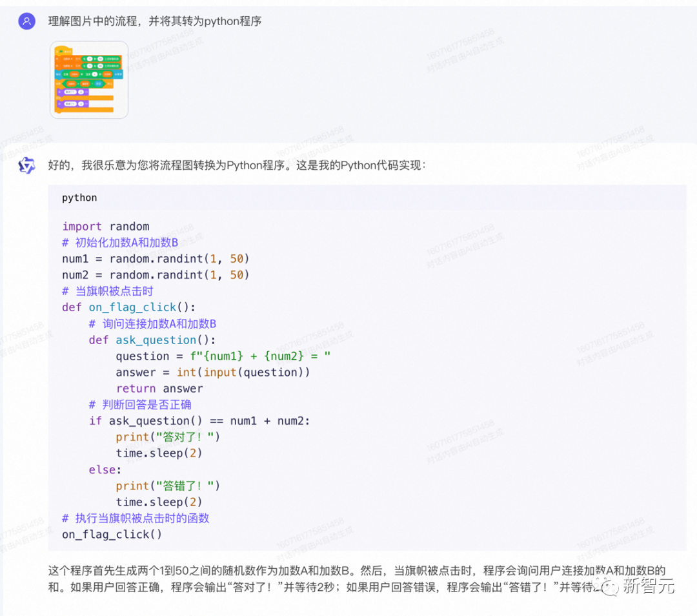Image resolution: width=697 pixels, height=616 pixels.
Task: Click the python label on the code block header
Action: click(79, 198)
